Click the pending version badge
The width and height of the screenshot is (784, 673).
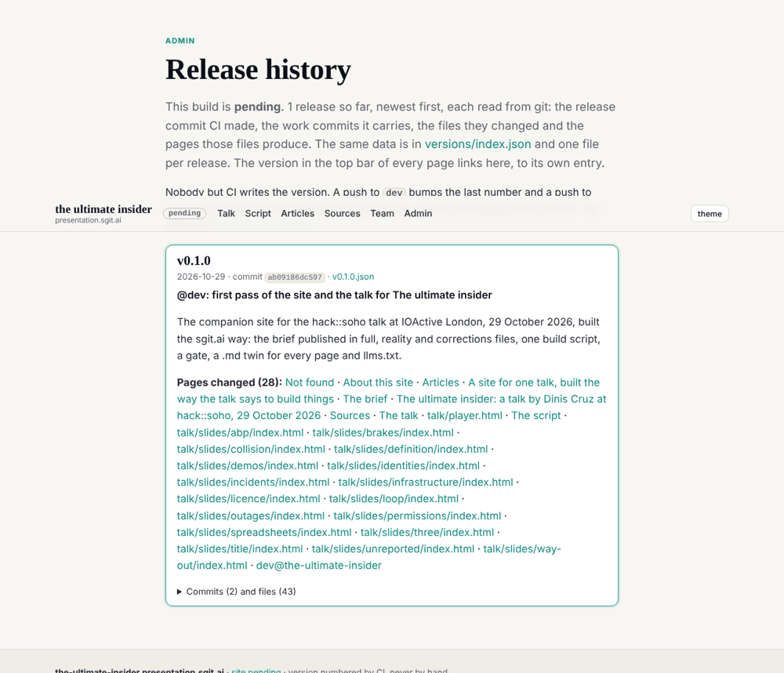coord(184,213)
